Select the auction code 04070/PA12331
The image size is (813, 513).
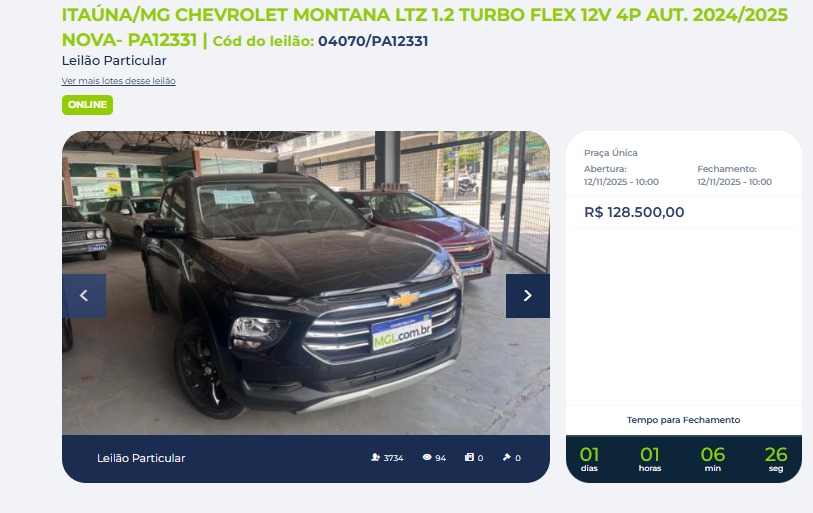pos(373,41)
